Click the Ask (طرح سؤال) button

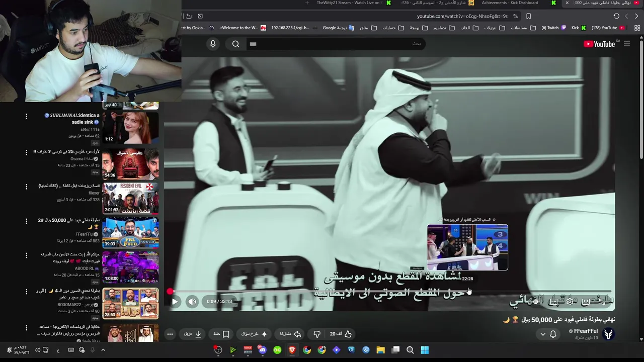point(254,334)
